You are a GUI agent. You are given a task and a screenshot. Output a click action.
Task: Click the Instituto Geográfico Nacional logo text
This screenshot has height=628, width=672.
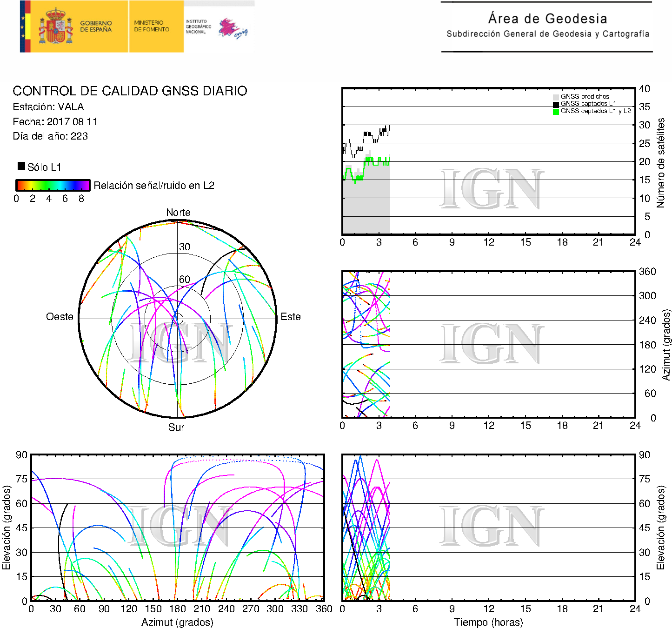point(198,27)
